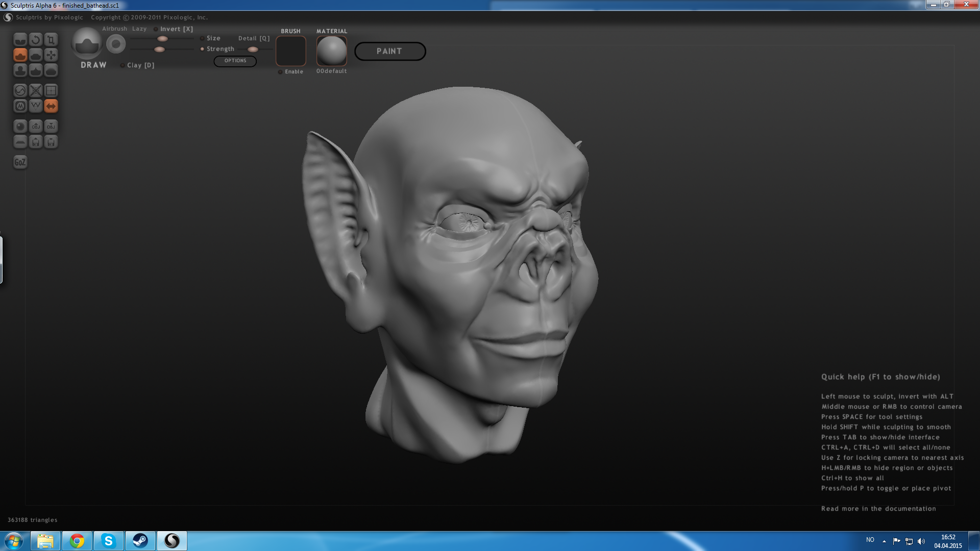
Task: Toggle the Size pressure dot
Action: click(x=202, y=38)
